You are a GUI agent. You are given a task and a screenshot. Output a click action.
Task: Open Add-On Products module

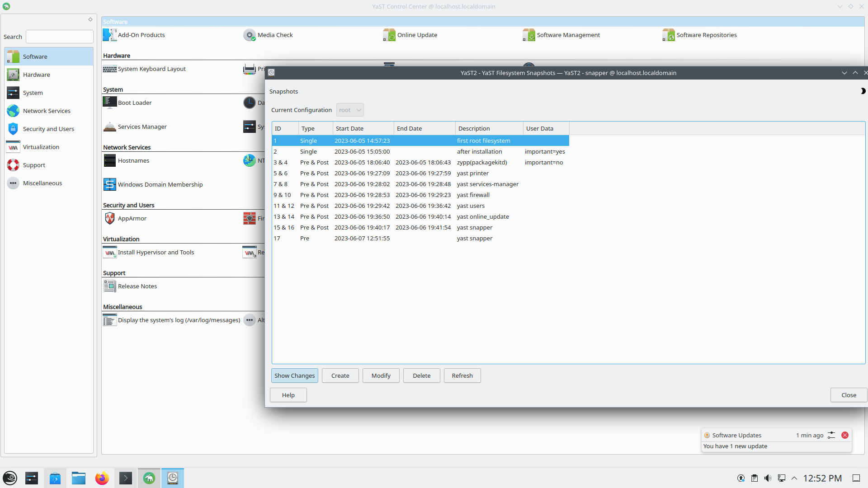(134, 35)
